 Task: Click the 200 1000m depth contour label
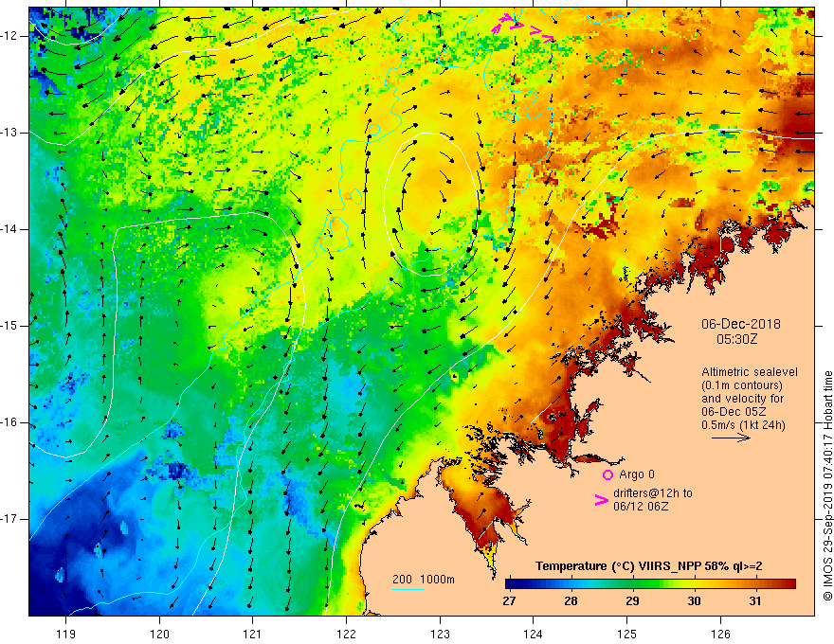coord(424,580)
